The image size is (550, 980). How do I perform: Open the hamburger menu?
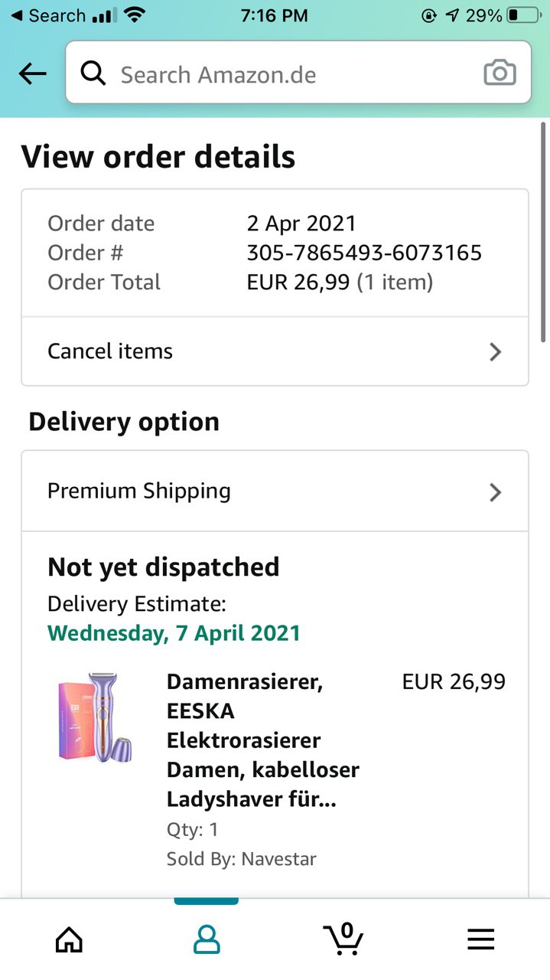480,939
